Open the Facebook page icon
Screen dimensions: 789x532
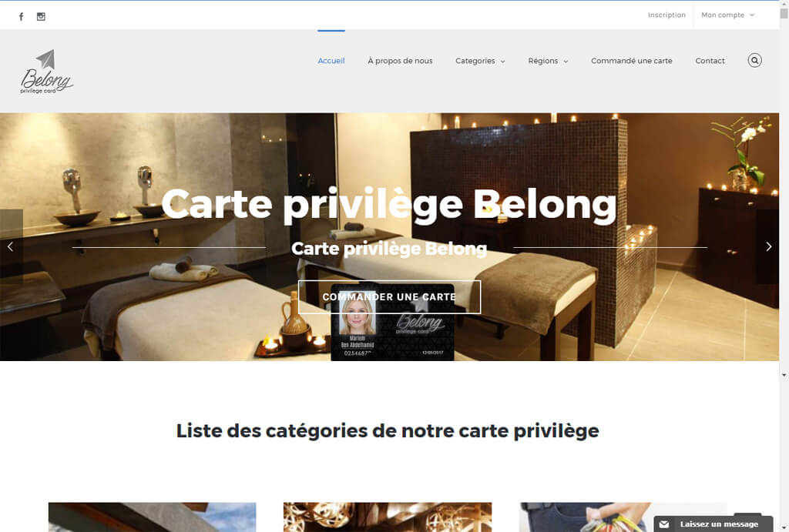[21, 17]
